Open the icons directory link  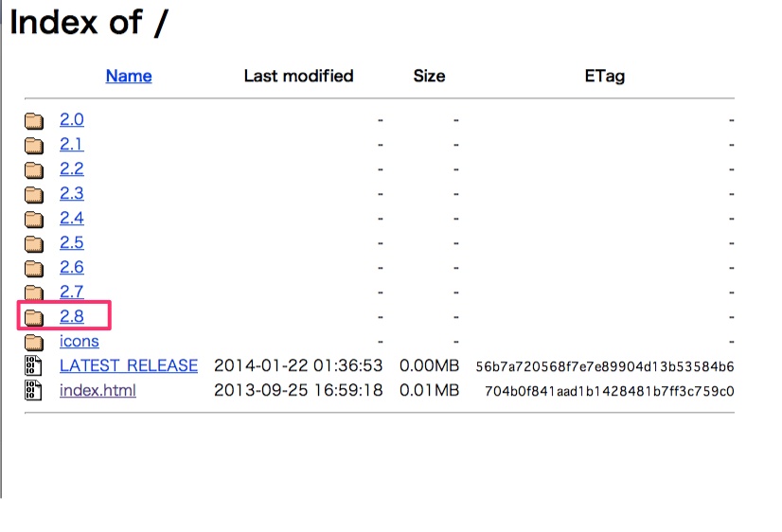[80, 341]
